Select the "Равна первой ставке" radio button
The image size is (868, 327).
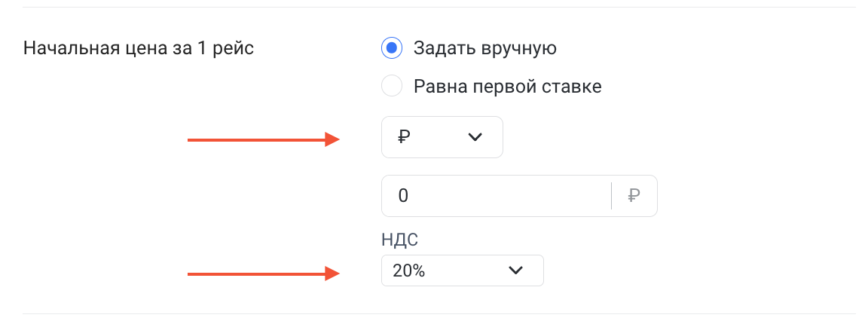click(392, 87)
